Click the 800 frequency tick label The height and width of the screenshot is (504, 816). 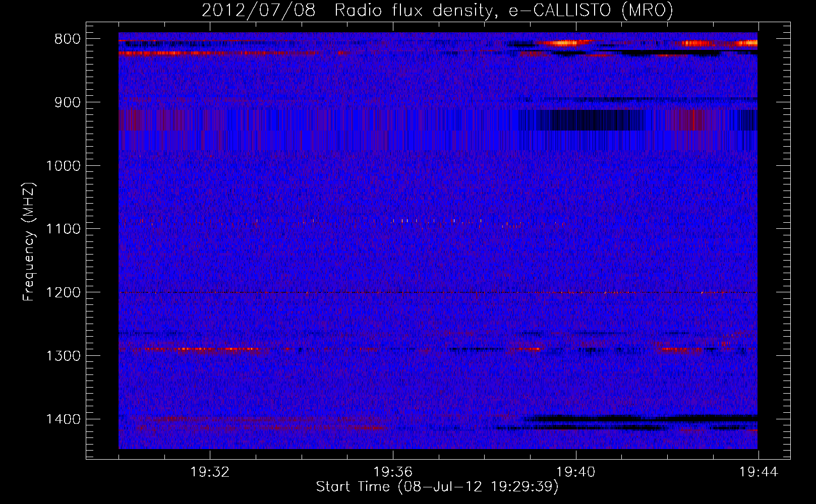coord(68,39)
